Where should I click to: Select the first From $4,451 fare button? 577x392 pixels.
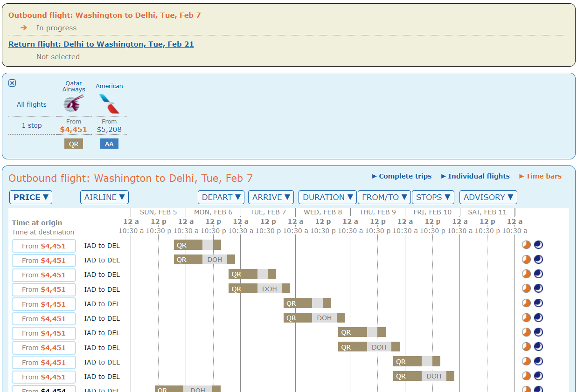pyautogui.click(x=44, y=246)
